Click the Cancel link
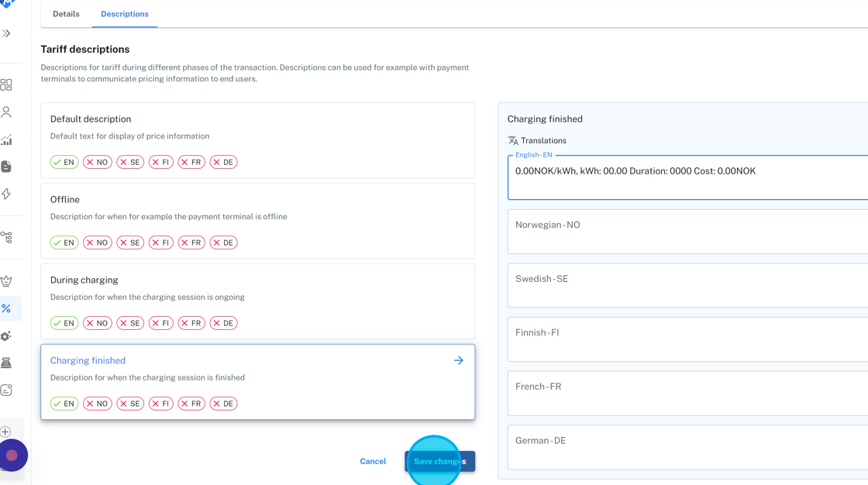Viewport: 868px width, 485px height. point(373,462)
